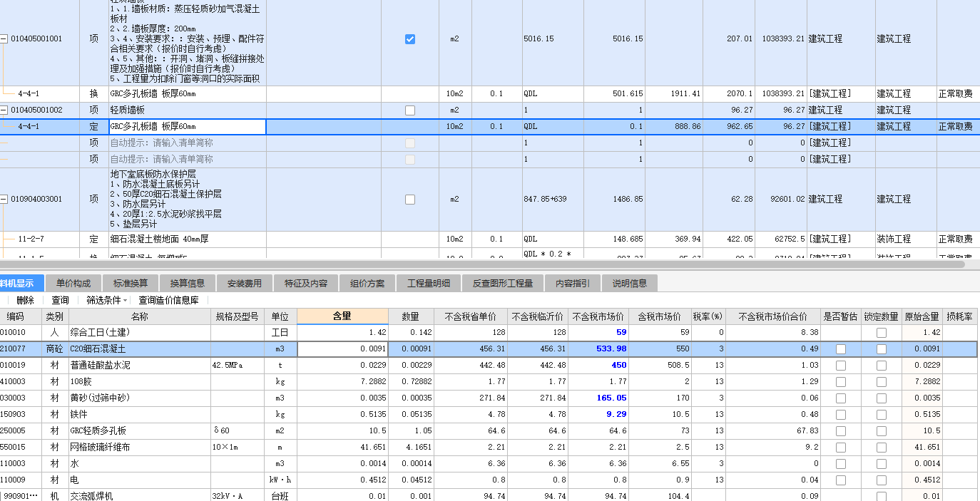
Task: Select the 4-4-1 row with category 换
Action: click(x=490, y=94)
